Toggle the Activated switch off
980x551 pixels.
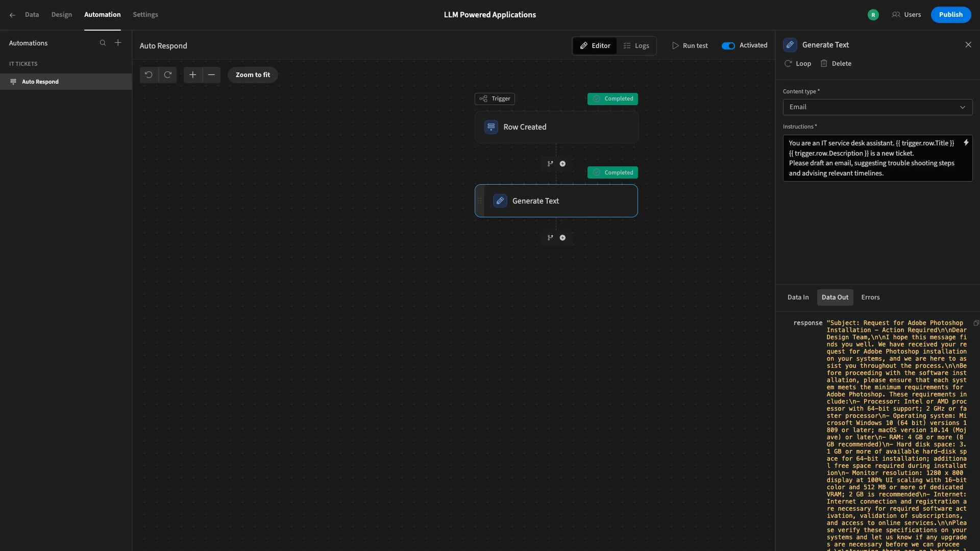pyautogui.click(x=728, y=45)
